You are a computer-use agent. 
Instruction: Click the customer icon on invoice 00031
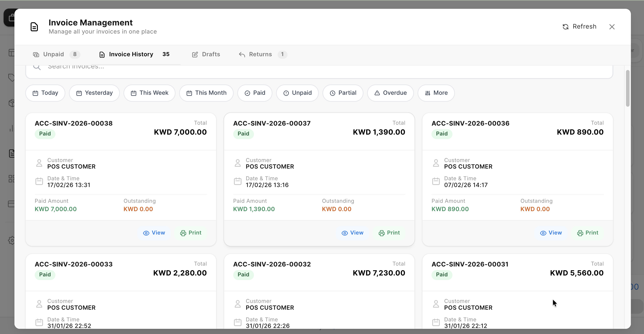click(x=436, y=304)
